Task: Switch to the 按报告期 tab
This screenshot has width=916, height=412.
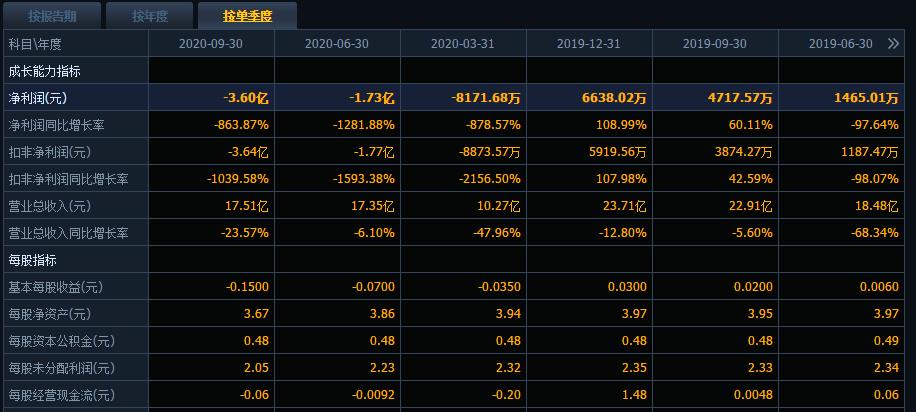Action: pyautogui.click(x=52, y=16)
